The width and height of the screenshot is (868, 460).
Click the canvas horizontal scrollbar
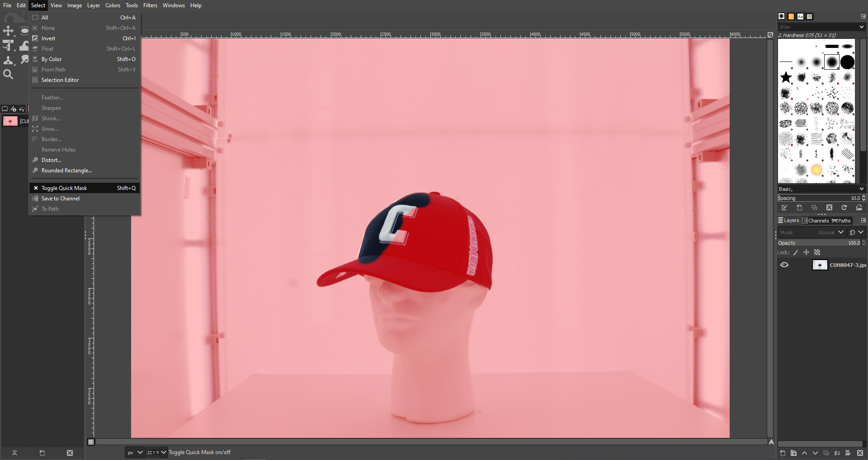pyautogui.click(x=431, y=442)
